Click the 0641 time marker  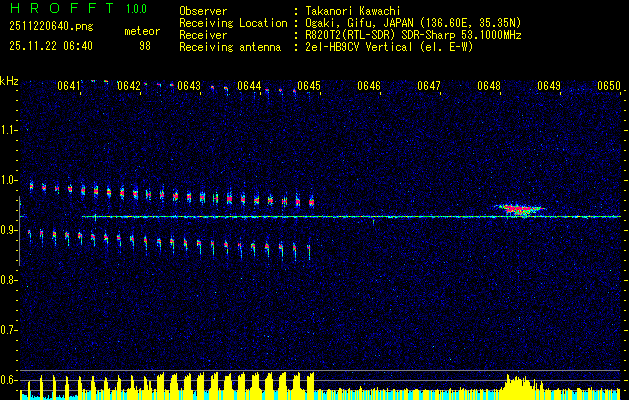click(x=69, y=86)
